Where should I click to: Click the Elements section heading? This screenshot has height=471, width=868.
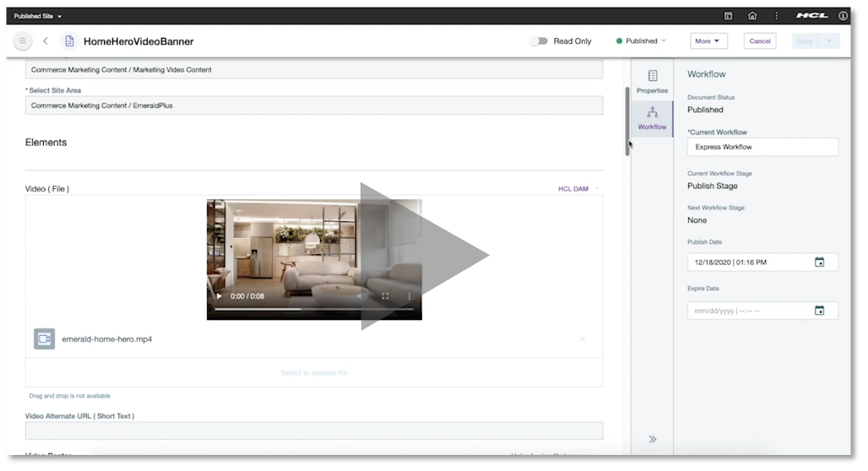pyautogui.click(x=46, y=143)
